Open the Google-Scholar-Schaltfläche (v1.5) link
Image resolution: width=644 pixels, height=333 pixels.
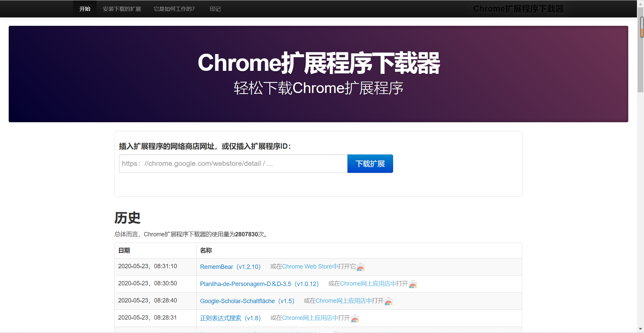247,301
